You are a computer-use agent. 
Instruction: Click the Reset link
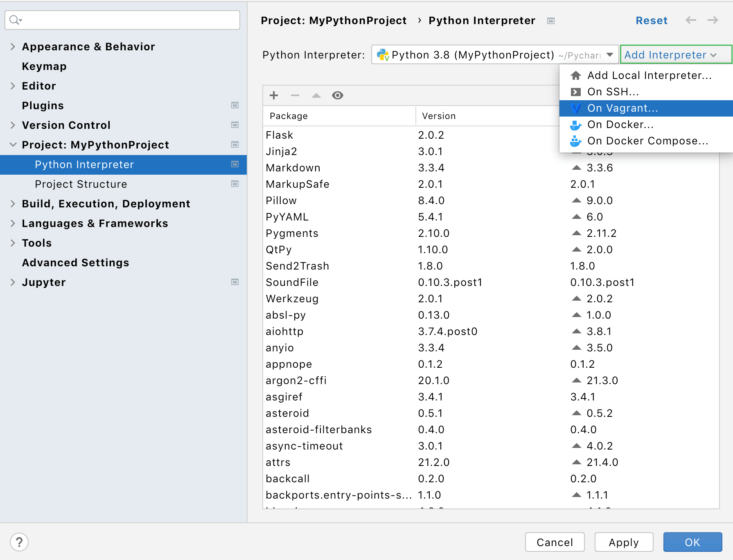tap(652, 20)
